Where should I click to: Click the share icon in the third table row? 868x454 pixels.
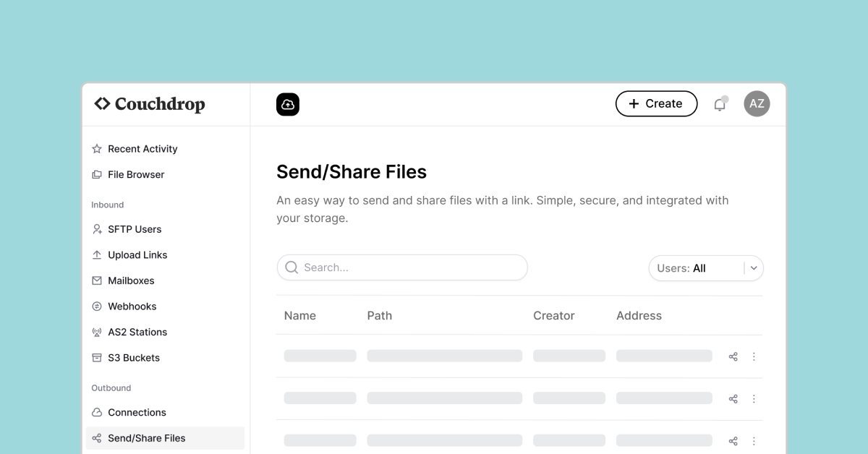pyautogui.click(x=733, y=441)
